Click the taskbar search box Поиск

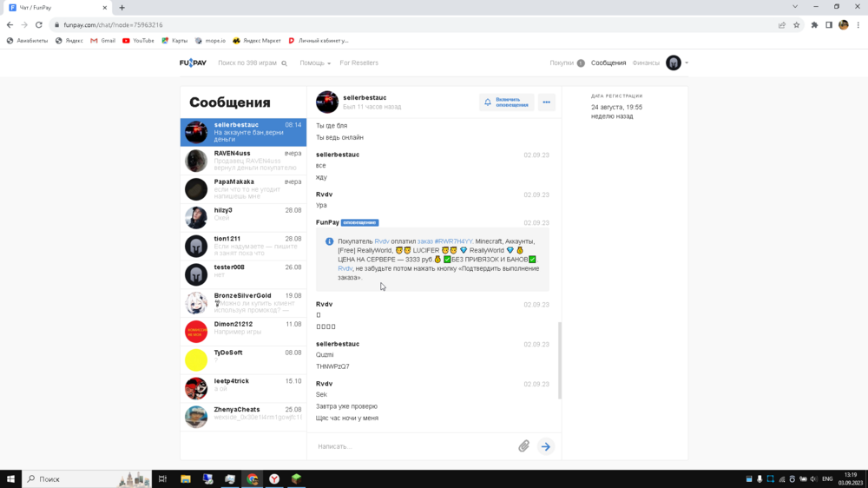(86, 478)
